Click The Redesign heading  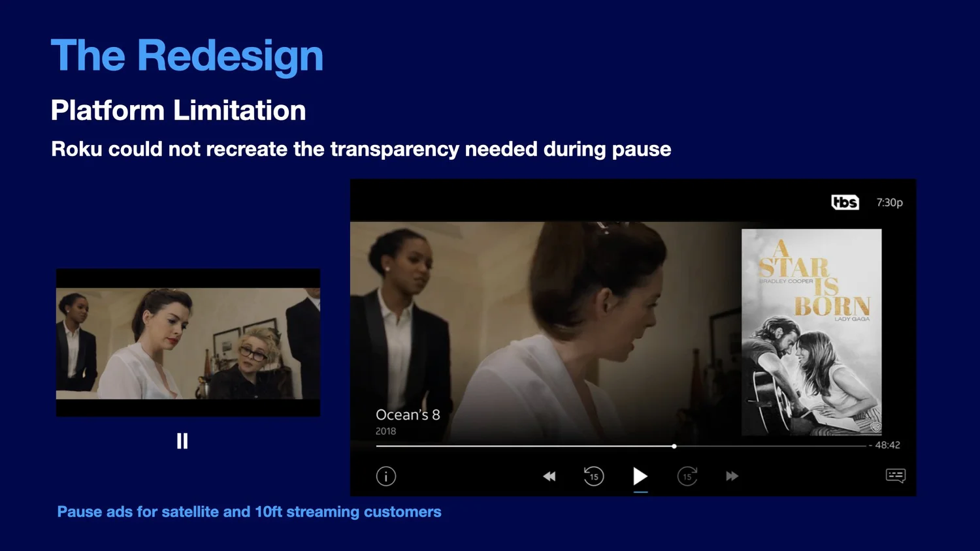coord(188,55)
